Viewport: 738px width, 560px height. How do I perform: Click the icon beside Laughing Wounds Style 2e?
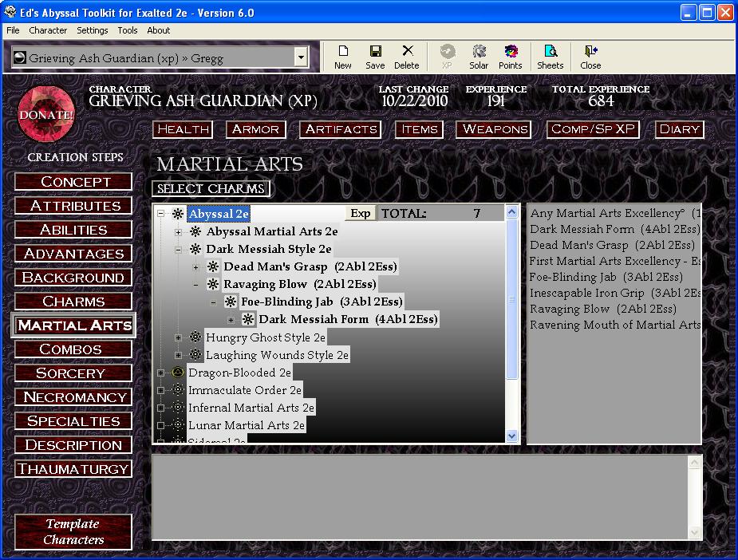195,354
